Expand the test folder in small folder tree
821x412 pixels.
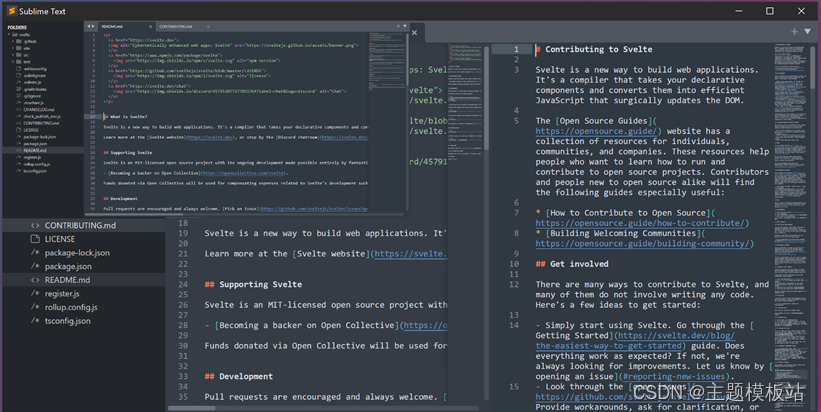pos(13,62)
